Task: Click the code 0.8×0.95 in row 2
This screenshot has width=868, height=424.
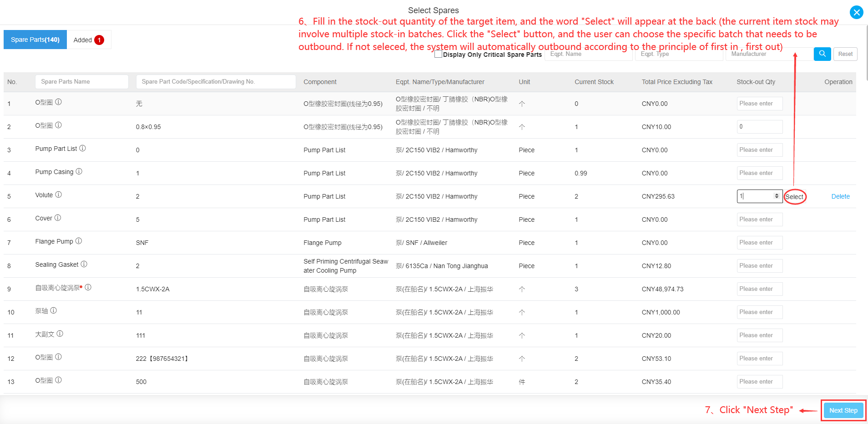Action: 148,127
